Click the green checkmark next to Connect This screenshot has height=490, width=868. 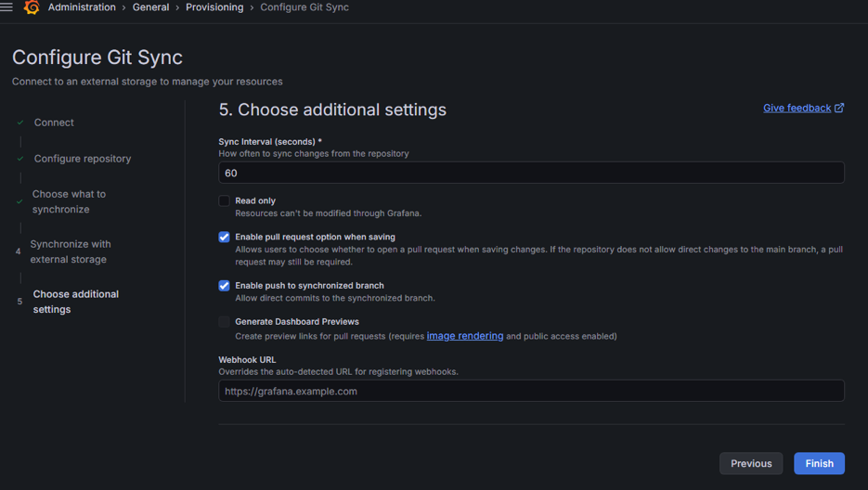click(x=20, y=122)
